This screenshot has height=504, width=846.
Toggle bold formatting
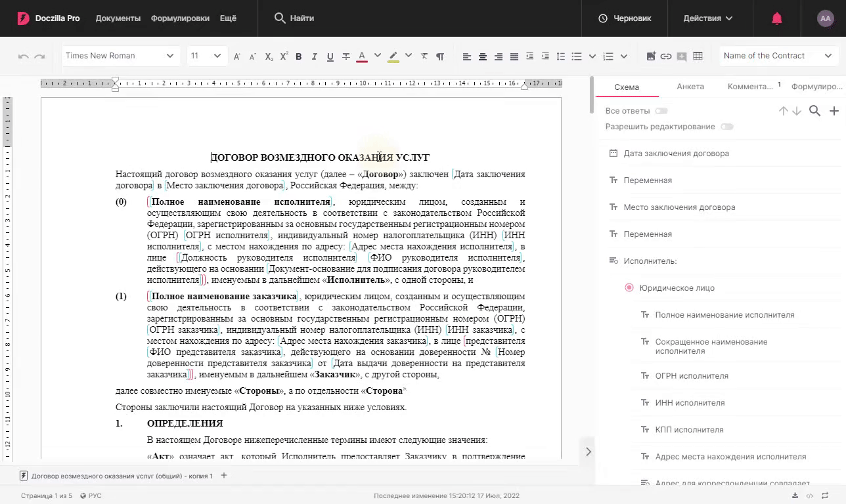point(298,56)
